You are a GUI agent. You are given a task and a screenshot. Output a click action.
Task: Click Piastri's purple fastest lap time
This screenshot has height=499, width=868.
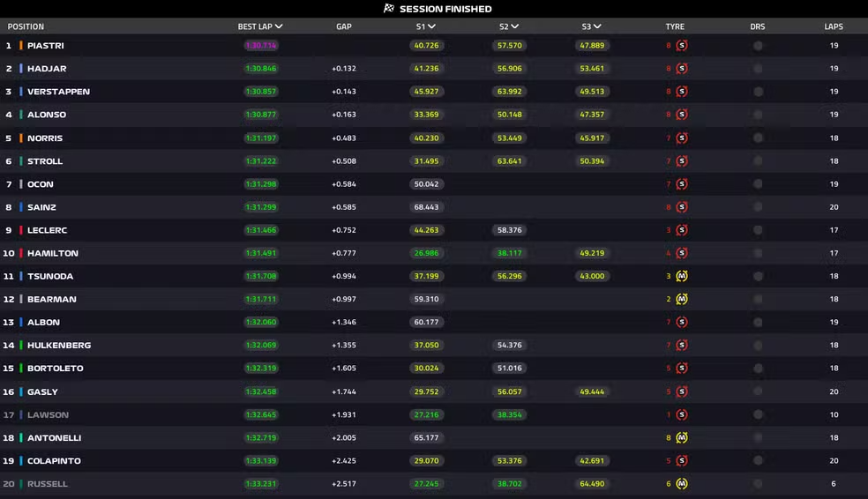[260, 46]
